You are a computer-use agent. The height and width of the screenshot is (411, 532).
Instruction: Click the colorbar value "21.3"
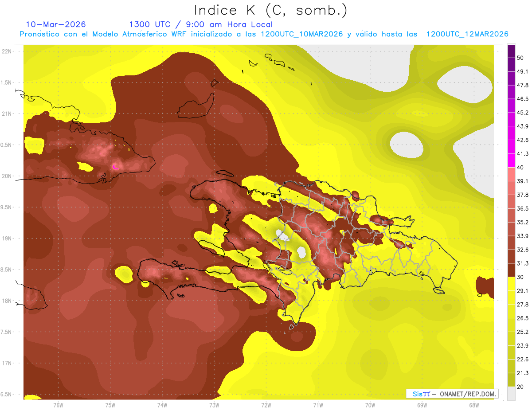(523, 373)
